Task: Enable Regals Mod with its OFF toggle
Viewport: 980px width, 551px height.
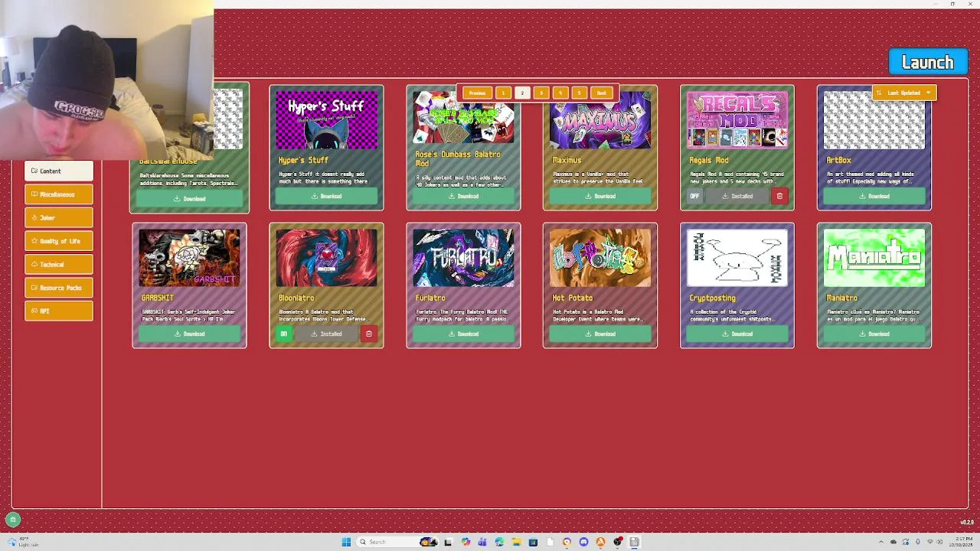Action: coord(694,196)
